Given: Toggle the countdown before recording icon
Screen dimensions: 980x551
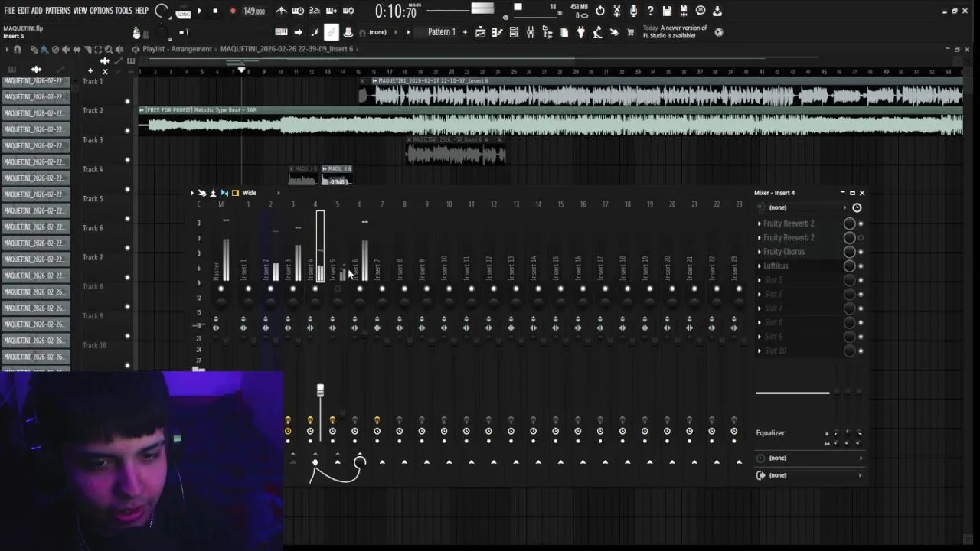Looking at the screenshot, I should tap(315, 11).
